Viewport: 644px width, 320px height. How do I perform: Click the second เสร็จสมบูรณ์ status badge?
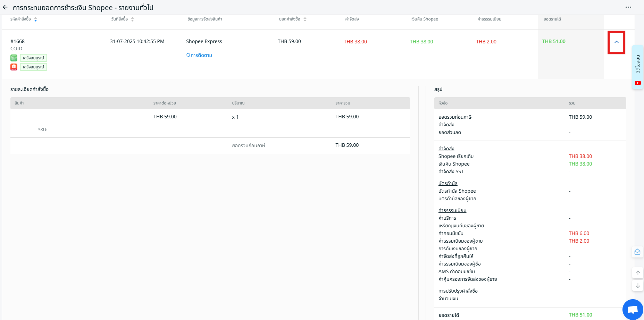pos(33,67)
